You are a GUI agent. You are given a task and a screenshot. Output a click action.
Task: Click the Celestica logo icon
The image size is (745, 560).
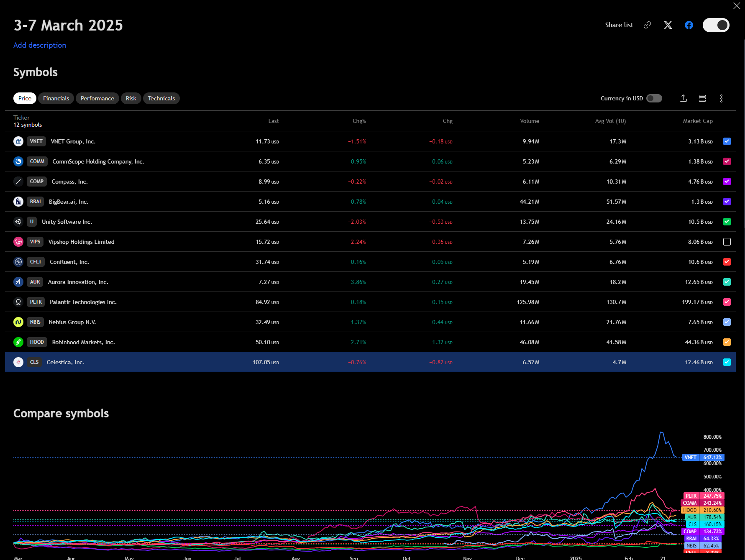18,362
